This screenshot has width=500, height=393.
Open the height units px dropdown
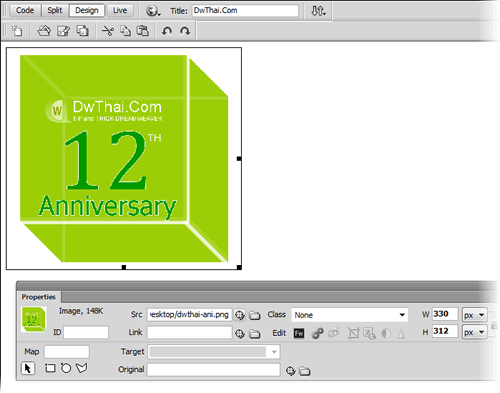coord(474,332)
